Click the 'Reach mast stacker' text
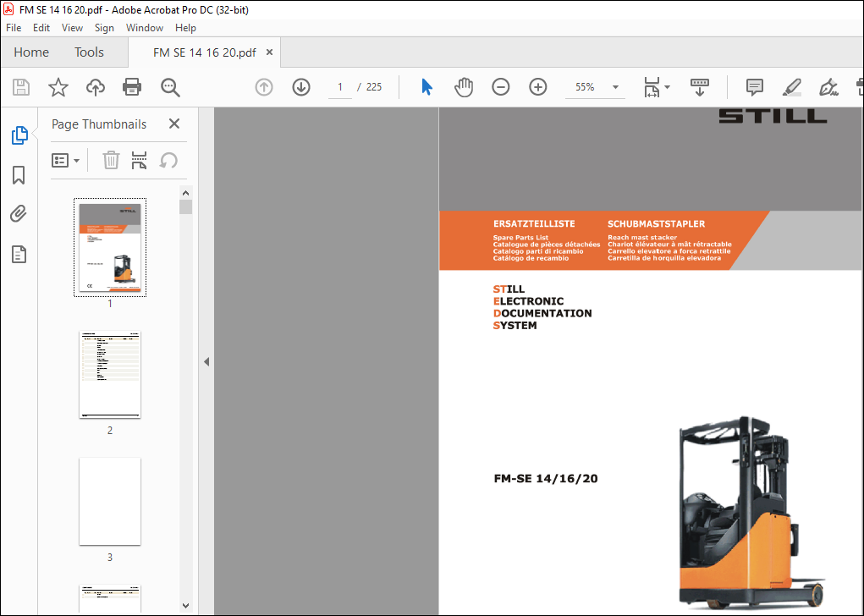Viewport: 864px width, 616px height. point(642,238)
